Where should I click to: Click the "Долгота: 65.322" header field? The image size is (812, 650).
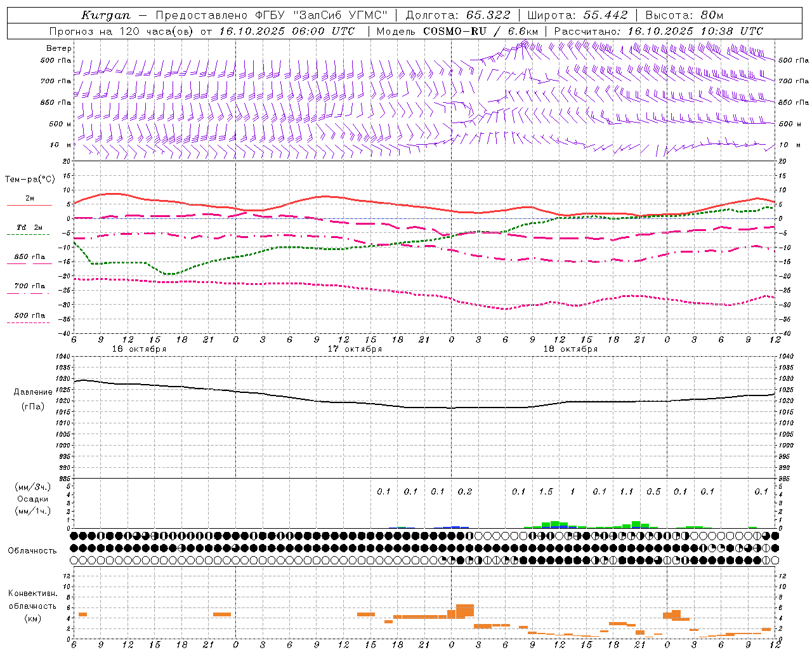coord(458,15)
